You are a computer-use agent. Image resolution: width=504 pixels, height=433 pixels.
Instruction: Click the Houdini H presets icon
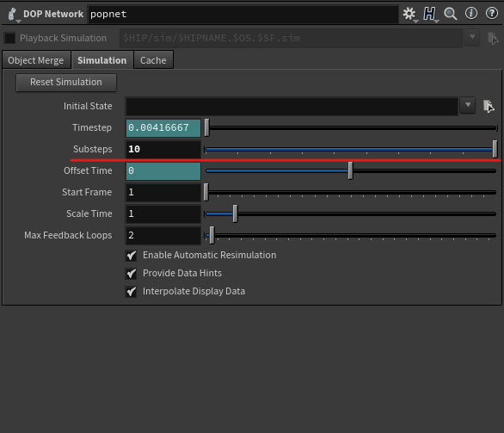click(429, 14)
